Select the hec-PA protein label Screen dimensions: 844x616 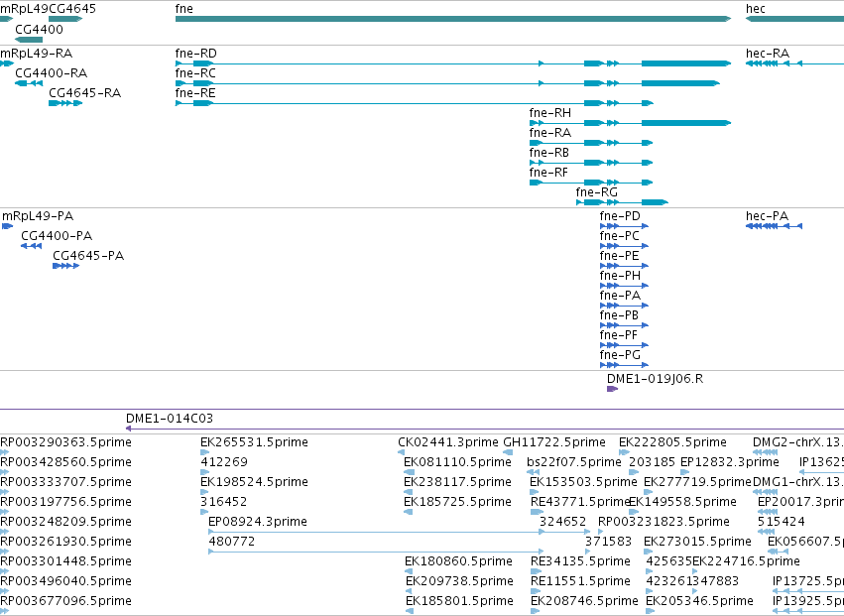767,216
